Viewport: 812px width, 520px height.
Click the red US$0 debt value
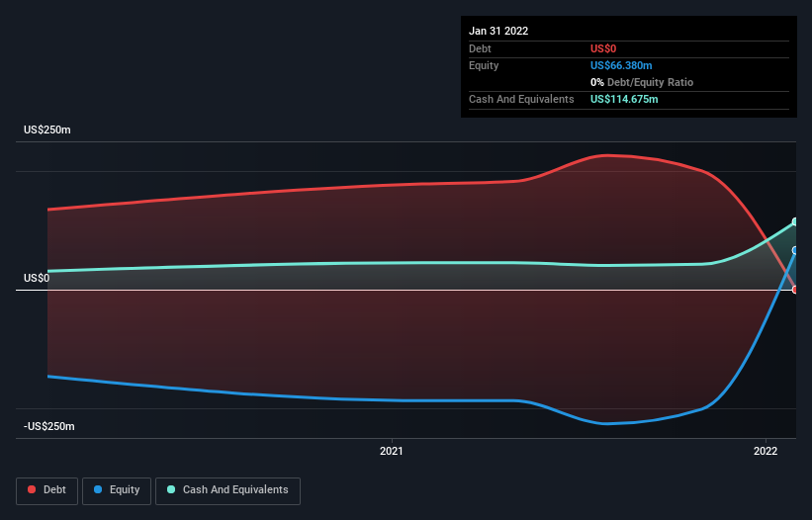[x=603, y=48]
